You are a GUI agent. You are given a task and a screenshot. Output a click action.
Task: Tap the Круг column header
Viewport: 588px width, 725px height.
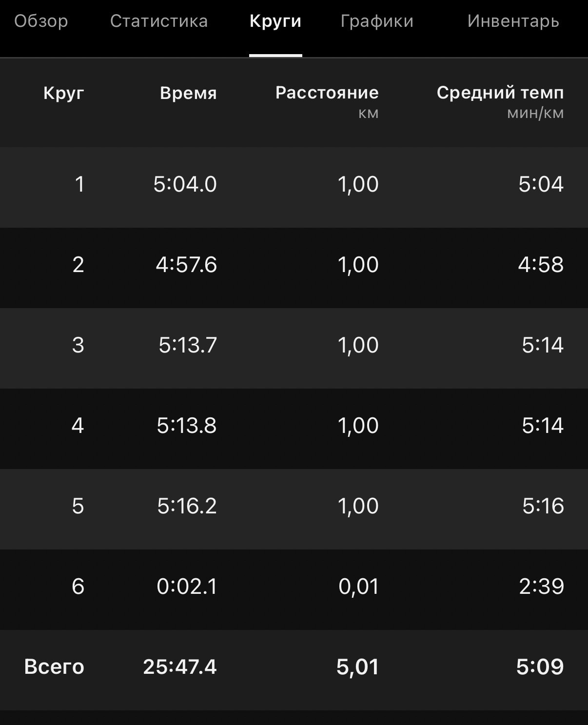coord(64,93)
